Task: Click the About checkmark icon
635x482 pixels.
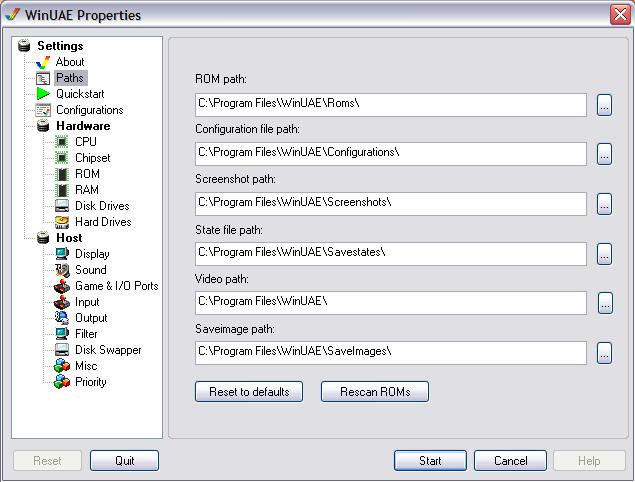Action: click(x=43, y=62)
